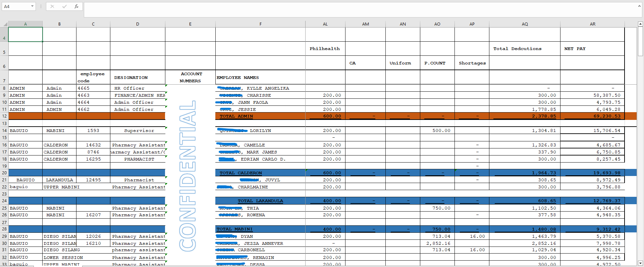This screenshot has width=644, height=267.
Task: Click the Insert Function fx icon
Action: pyautogui.click(x=76, y=6)
